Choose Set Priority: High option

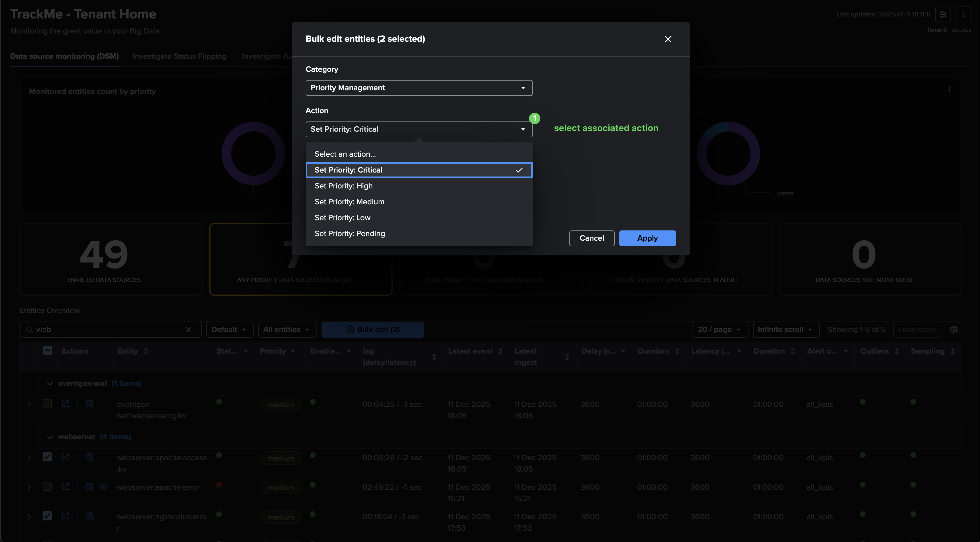click(343, 186)
